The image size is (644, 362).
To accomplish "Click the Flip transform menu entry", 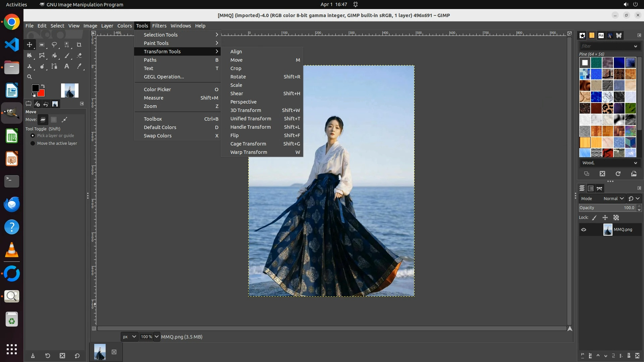I will (234, 135).
